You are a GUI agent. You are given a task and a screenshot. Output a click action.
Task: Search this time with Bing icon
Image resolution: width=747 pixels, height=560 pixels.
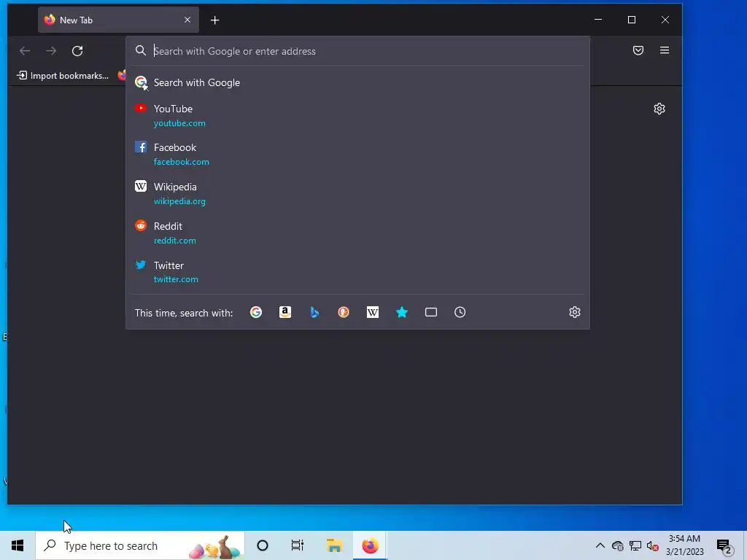[x=314, y=312]
